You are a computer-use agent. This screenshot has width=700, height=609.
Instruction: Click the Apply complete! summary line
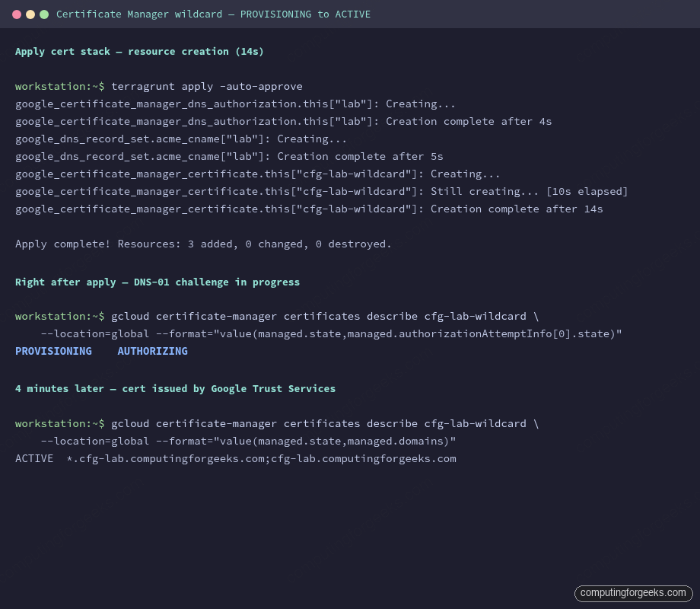click(202, 244)
